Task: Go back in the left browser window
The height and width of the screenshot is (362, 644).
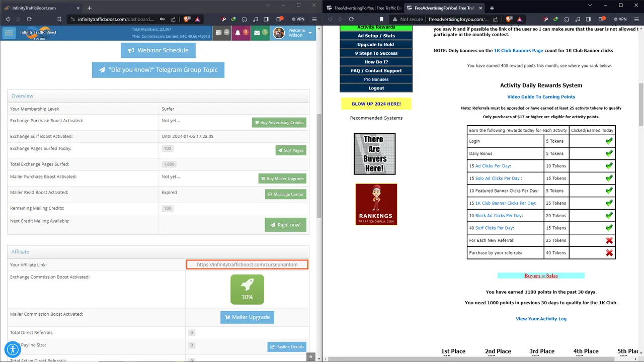Action: pos(8,19)
